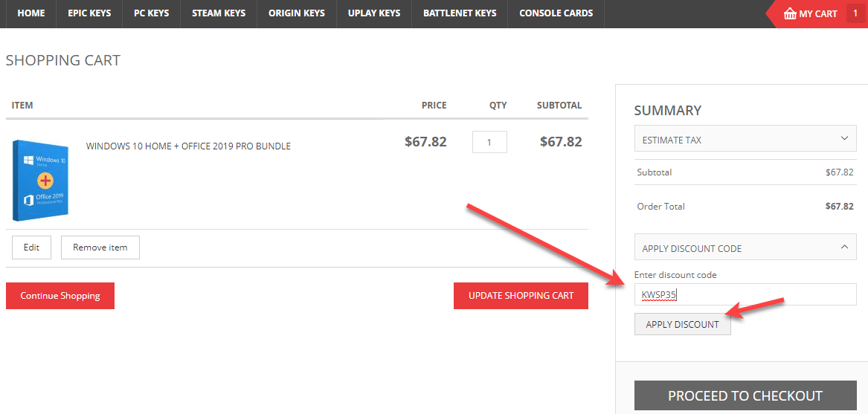Screen dimensions: 868x414
Task: Click the ITEM column header
Action: pyautogui.click(x=22, y=105)
